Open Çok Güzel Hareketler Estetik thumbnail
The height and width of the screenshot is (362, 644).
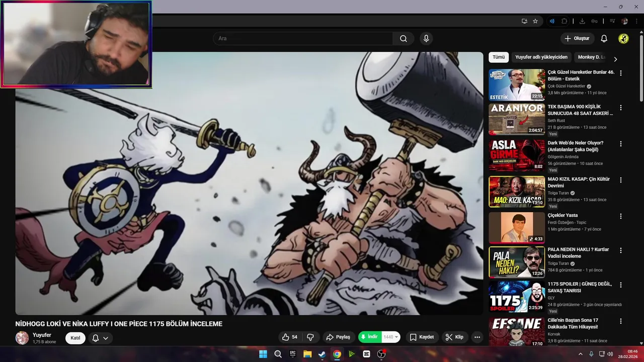(517, 85)
